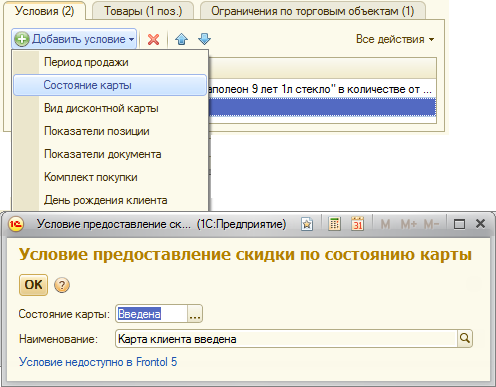Open the calendar icon in title bar

click(x=357, y=224)
